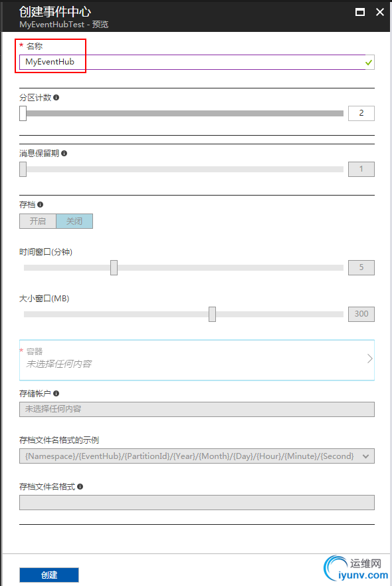Click the info icon beside 消息保留期

click(64, 153)
